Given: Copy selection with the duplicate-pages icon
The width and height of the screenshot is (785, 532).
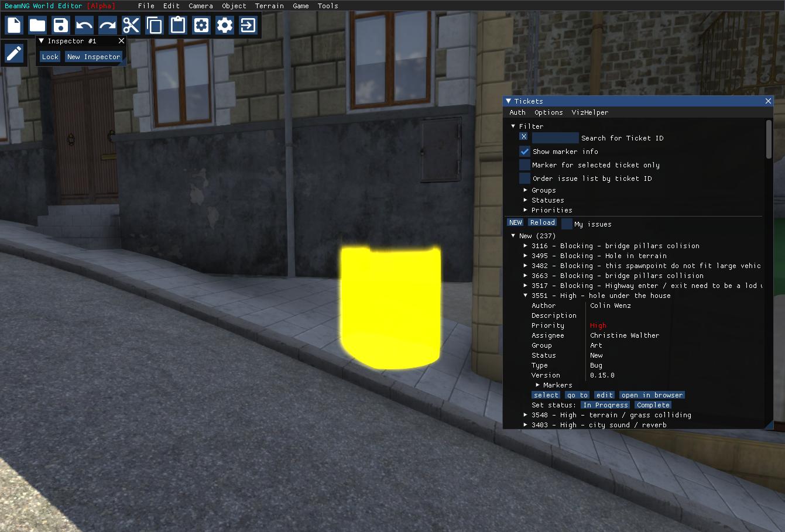Looking at the screenshot, I should coord(155,25).
